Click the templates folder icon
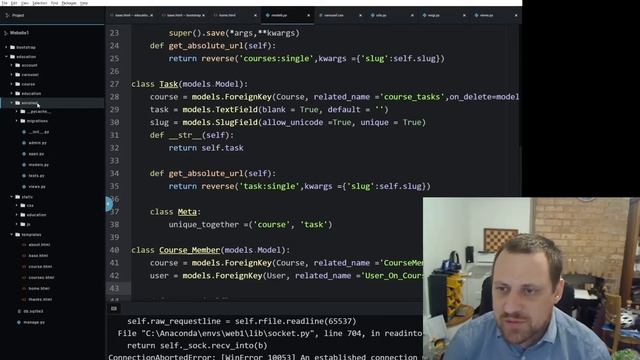Viewport: 640px width, 360px height. (18, 235)
